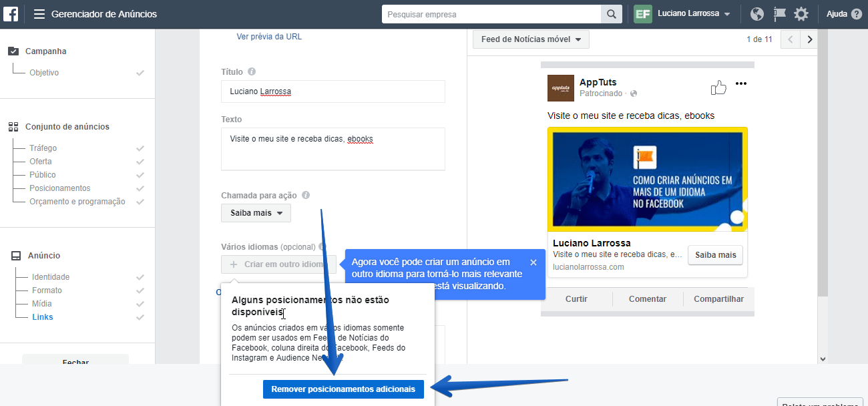Viewport: 868px width, 406px height.
Task: Select Mídia in the sidebar
Action: (x=42, y=304)
